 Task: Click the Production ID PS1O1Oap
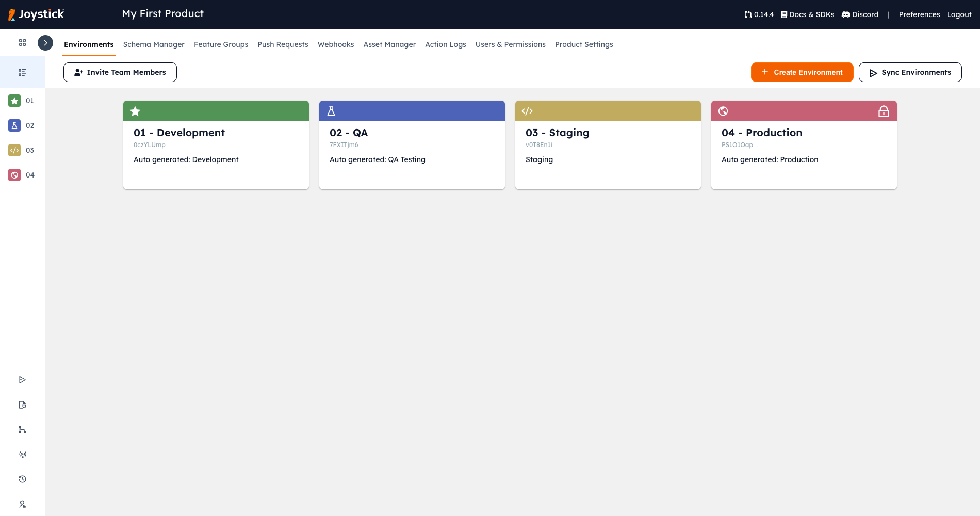737,145
